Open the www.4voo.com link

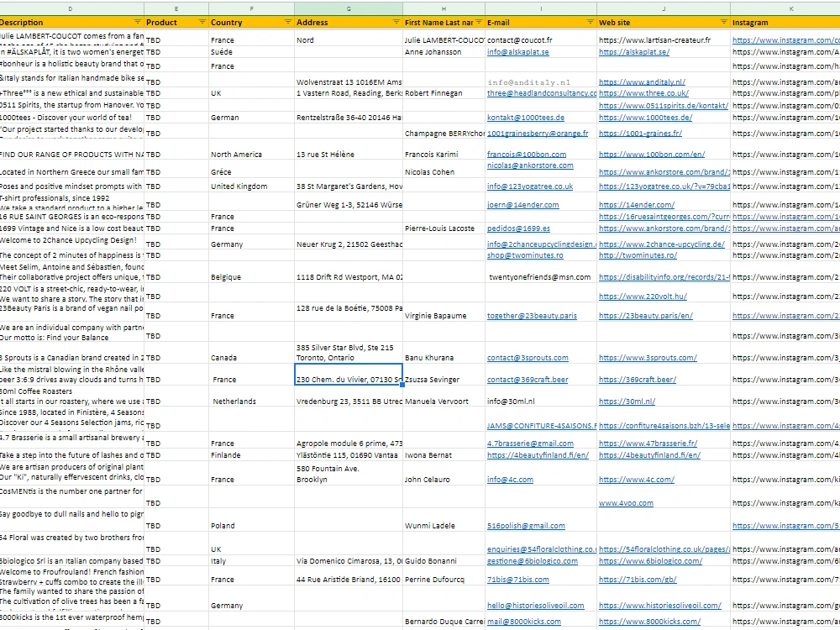coord(626,503)
